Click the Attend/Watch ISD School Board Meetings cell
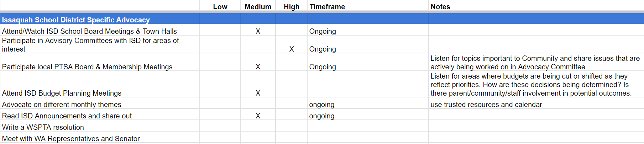This screenshot has height=144, width=644. point(89,31)
